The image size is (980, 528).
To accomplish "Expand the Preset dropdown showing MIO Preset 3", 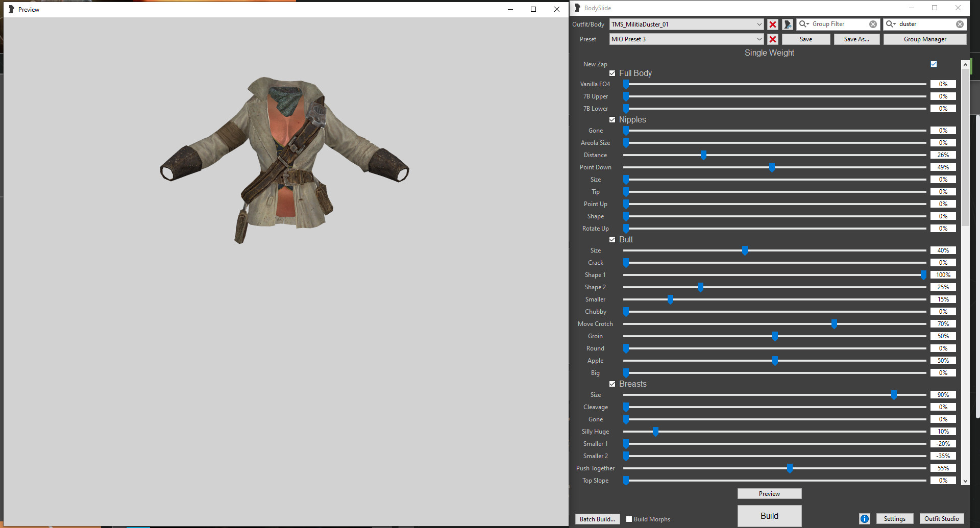I will (x=759, y=39).
